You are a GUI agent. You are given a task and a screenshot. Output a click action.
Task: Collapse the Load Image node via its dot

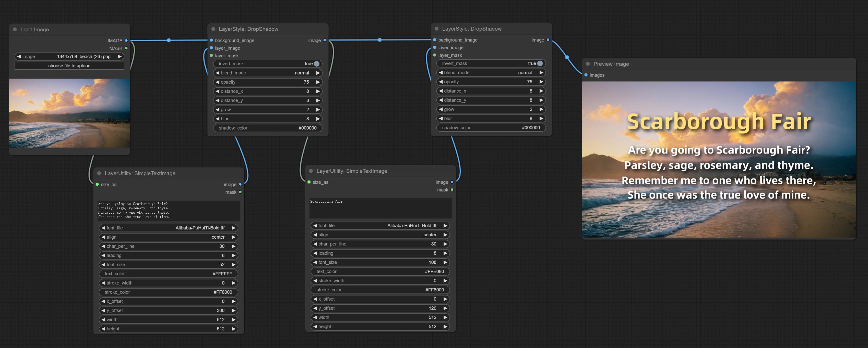[15, 30]
